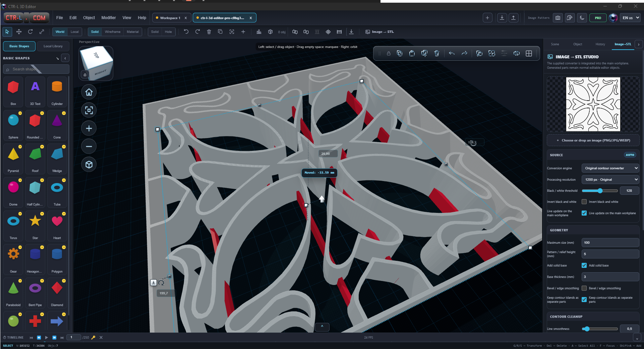Image resolution: width=644 pixels, height=349 pixels.
Task: Click the Redo arrow in main toolbar
Action: [x=197, y=32]
